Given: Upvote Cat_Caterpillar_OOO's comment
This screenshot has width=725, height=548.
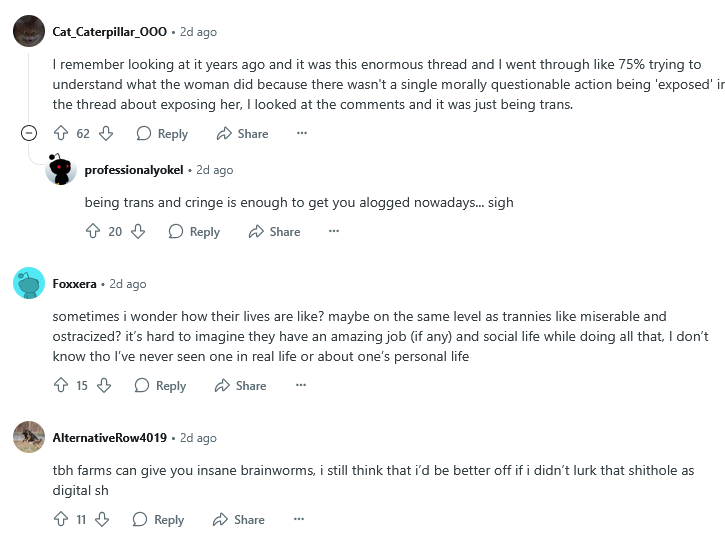Looking at the screenshot, I should pyautogui.click(x=61, y=133).
